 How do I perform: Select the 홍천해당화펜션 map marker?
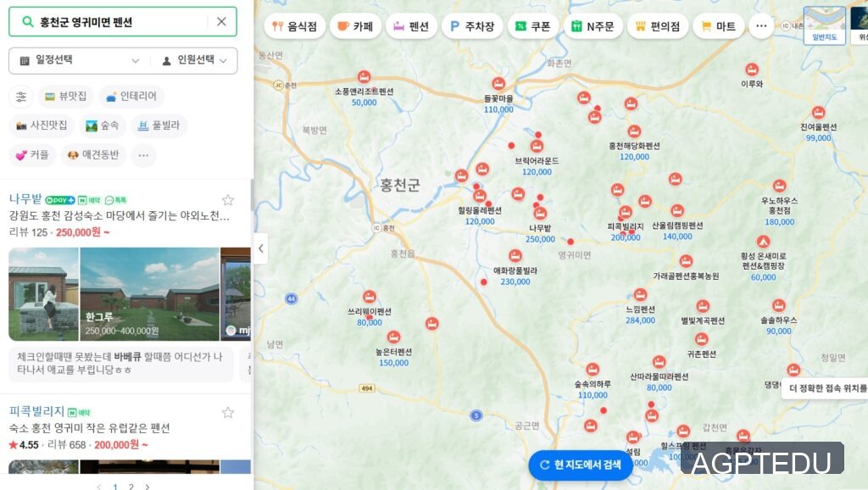click(x=634, y=131)
